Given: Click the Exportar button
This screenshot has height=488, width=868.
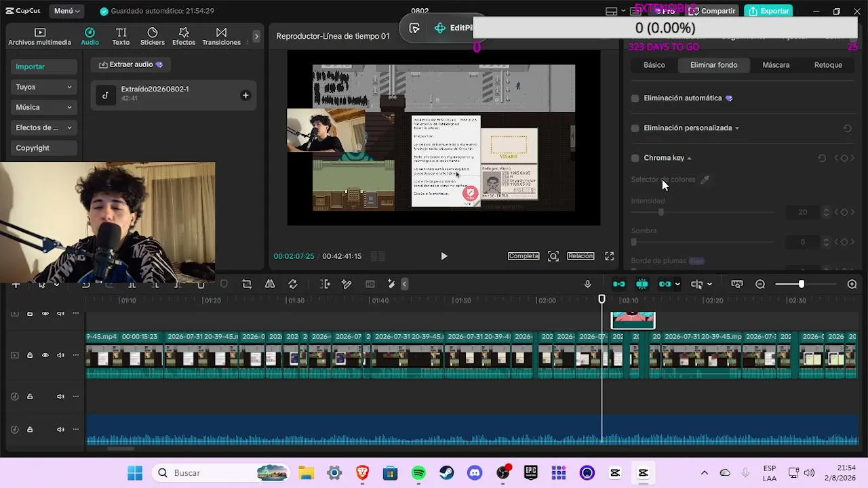Looking at the screenshot, I should pos(769,11).
